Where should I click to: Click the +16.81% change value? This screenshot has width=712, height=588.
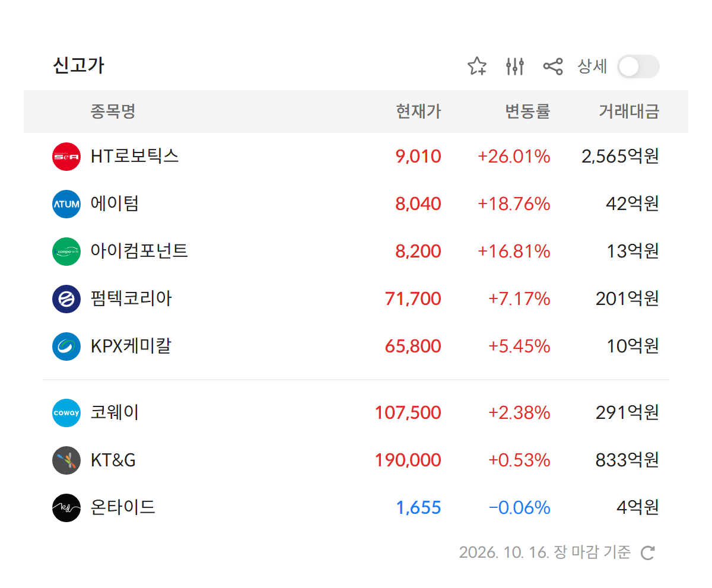coord(514,252)
